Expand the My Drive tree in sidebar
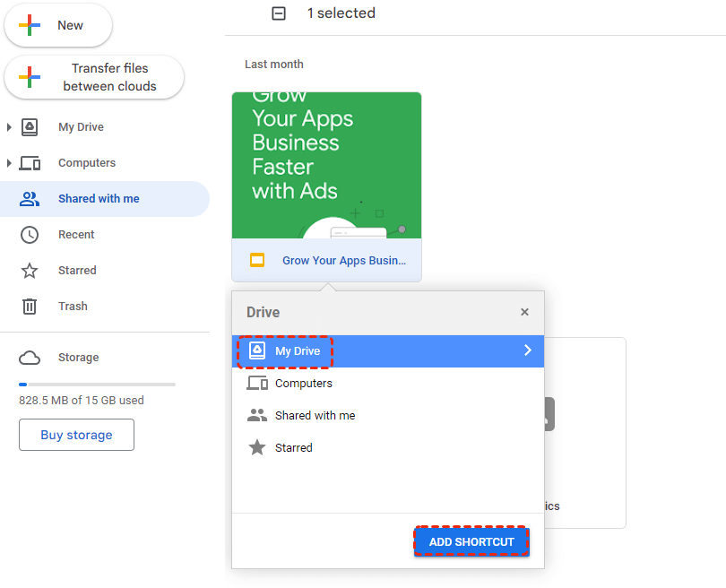The image size is (726, 588). tap(9, 127)
